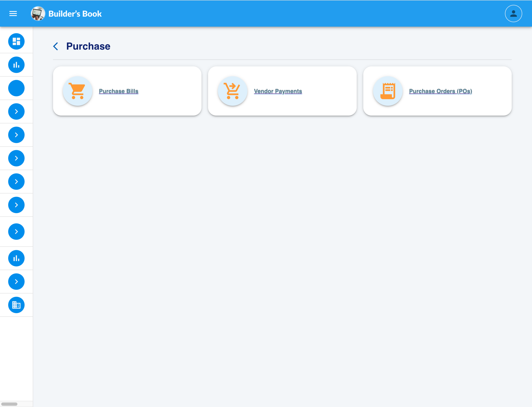Click the cart with arrow icon
The width and height of the screenshot is (532, 407).
232,91
